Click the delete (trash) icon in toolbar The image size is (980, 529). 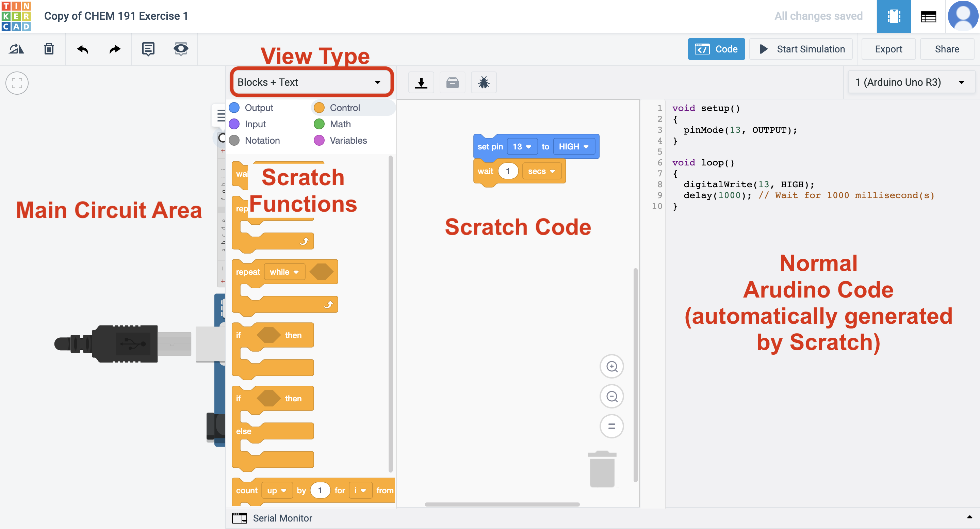tap(49, 49)
